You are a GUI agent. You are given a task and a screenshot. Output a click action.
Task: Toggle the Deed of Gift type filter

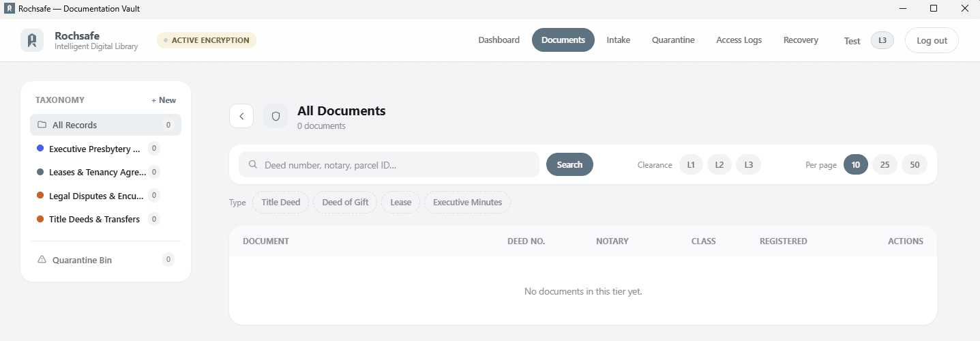pyautogui.click(x=345, y=203)
